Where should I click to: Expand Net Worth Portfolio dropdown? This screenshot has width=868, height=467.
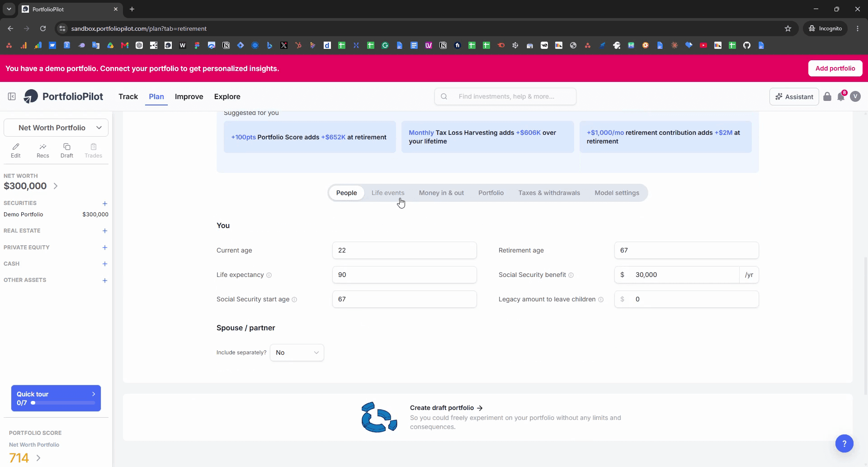coord(56,128)
